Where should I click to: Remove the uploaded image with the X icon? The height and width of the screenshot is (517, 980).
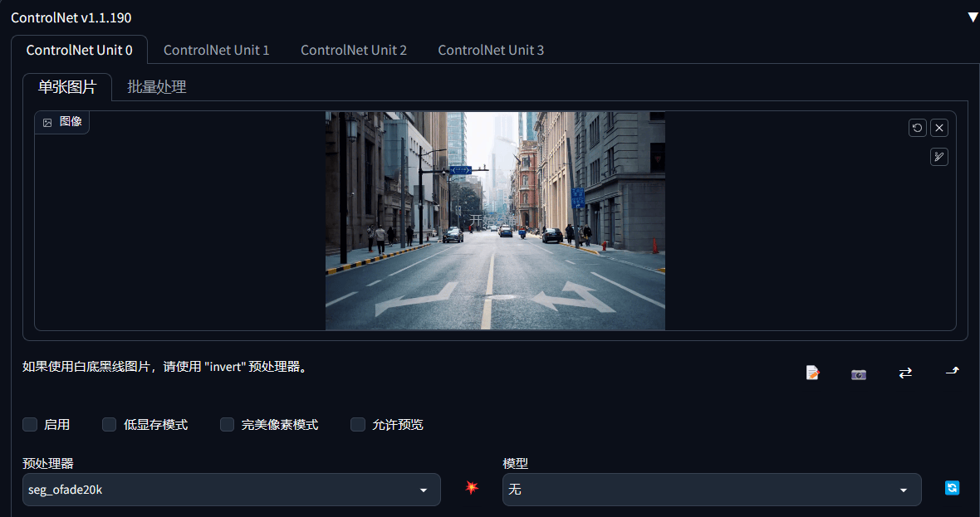pyautogui.click(x=938, y=128)
